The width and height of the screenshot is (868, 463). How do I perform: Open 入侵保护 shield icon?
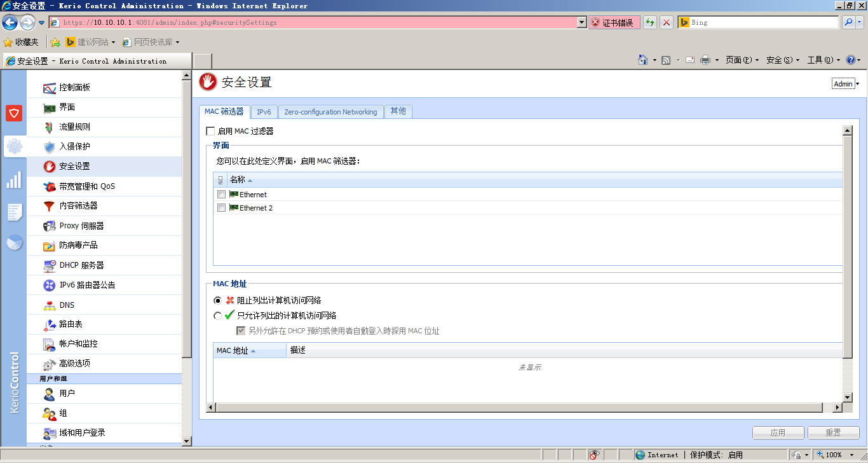(x=50, y=147)
